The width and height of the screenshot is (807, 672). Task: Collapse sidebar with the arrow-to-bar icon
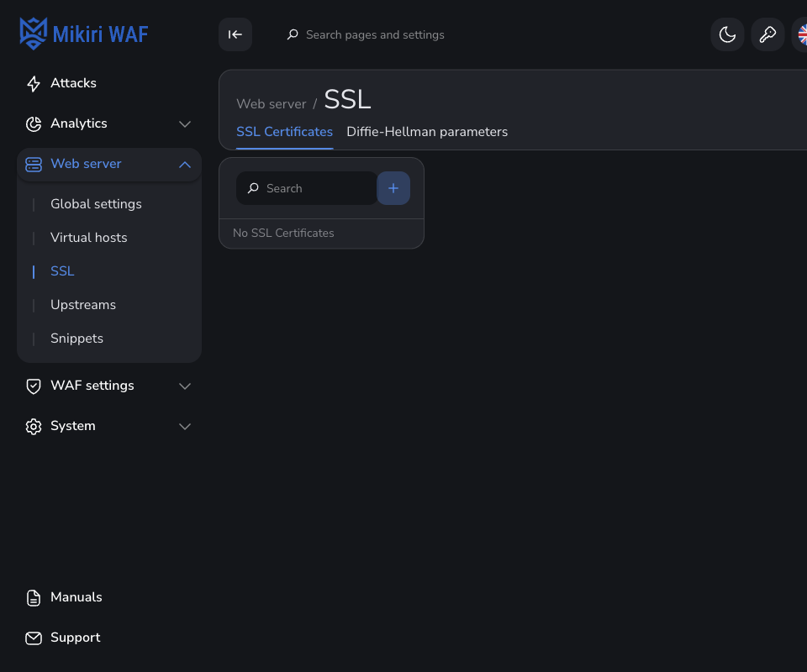coord(235,34)
